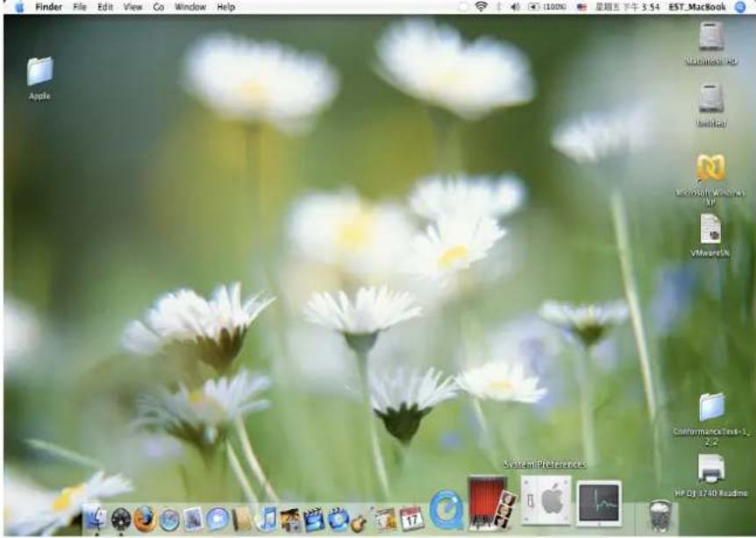The image size is (756, 538).
Task: Open iCal calendar showing 17
Action: click(411, 519)
